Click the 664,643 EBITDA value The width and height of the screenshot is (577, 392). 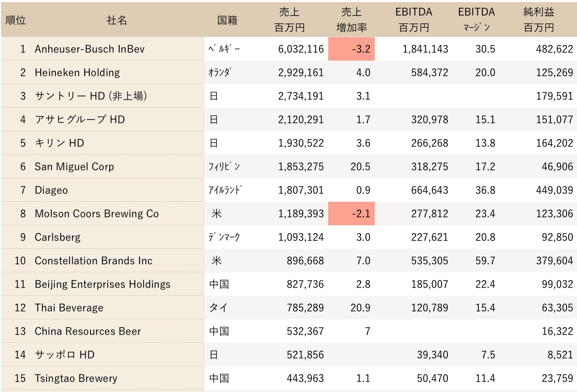430,190
